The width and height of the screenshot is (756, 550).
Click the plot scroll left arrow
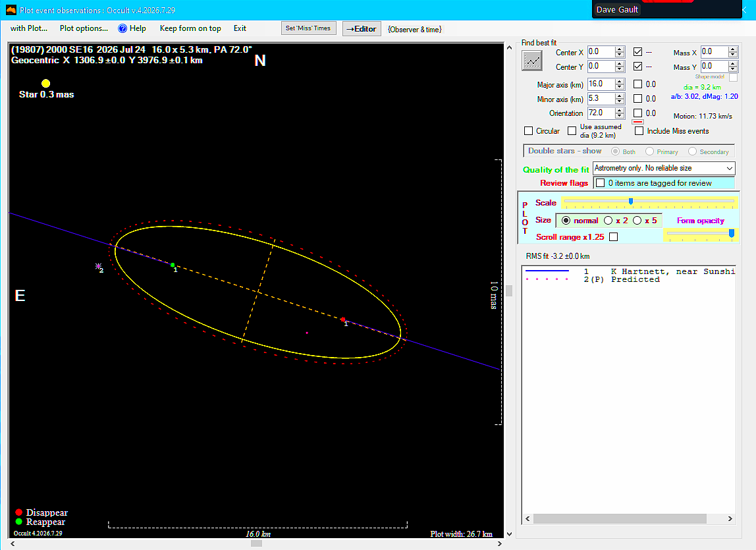[x=13, y=543]
